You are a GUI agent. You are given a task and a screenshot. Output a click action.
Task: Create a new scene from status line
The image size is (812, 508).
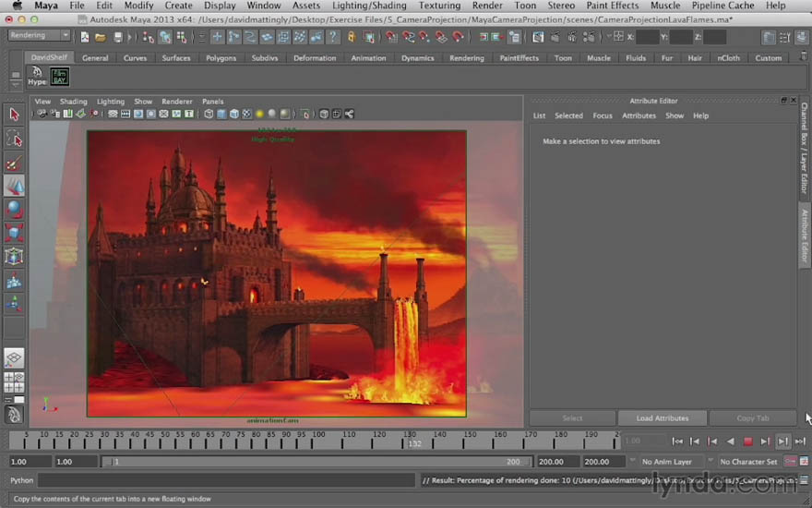click(x=84, y=37)
